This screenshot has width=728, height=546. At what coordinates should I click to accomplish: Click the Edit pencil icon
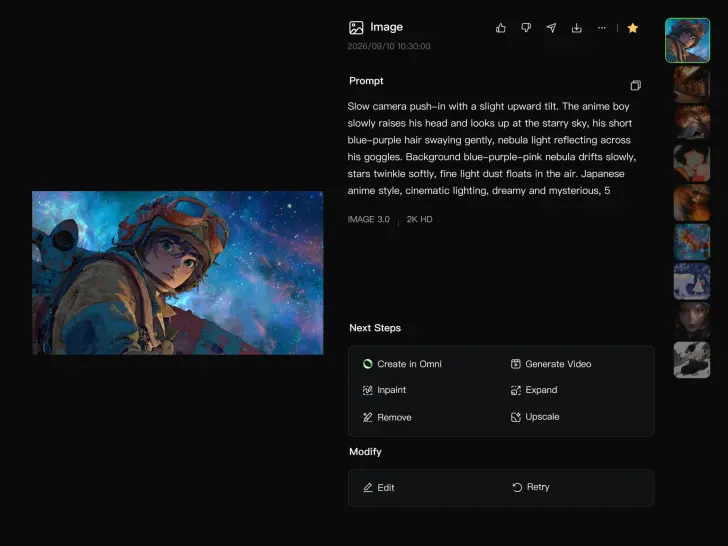pyautogui.click(x=368, y=488)
